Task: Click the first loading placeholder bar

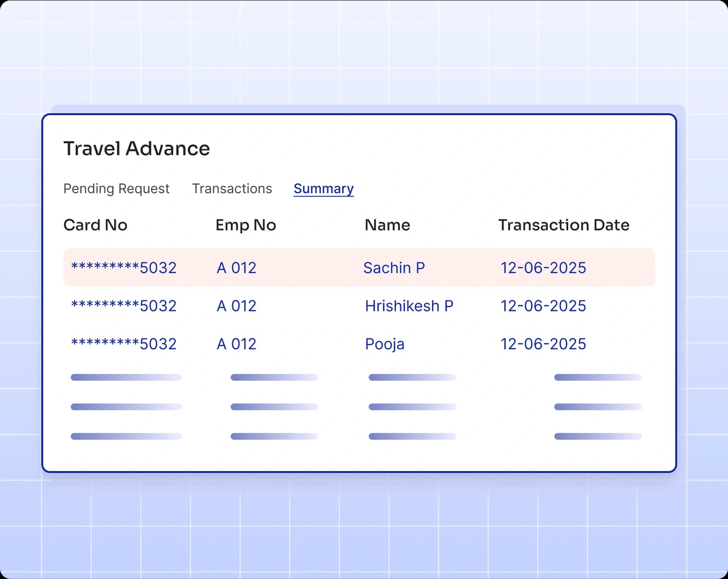Action: (127, 377)
